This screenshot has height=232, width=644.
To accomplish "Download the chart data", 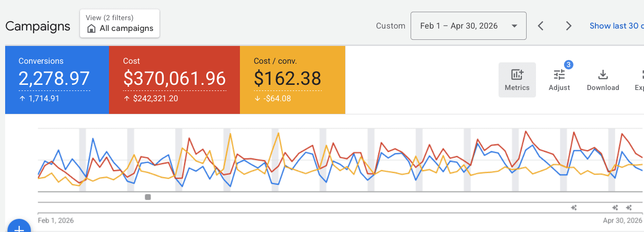I will pyautogui.click(x=603, y=80).
